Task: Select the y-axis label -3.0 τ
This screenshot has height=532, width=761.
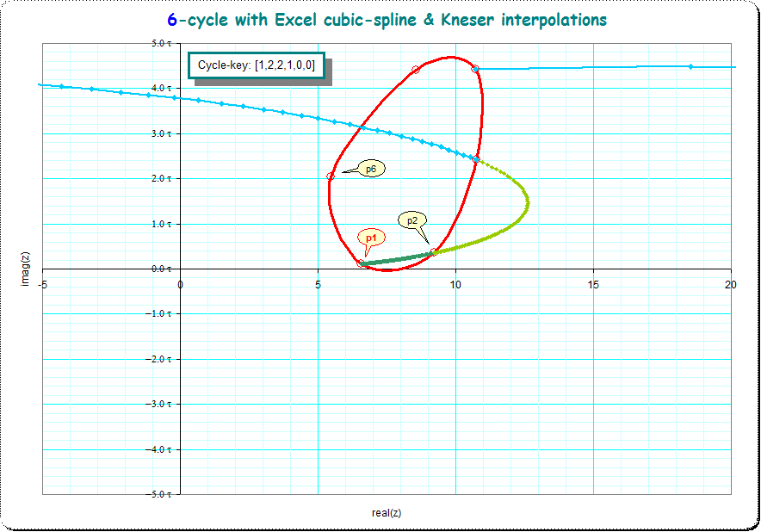Action: tap(164, 405)
